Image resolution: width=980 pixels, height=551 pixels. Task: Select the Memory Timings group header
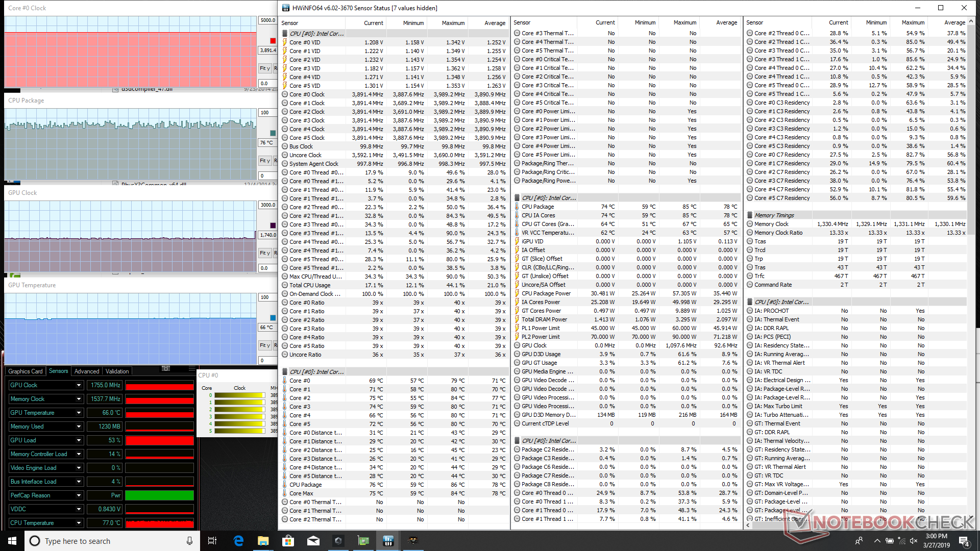[774, 215]
